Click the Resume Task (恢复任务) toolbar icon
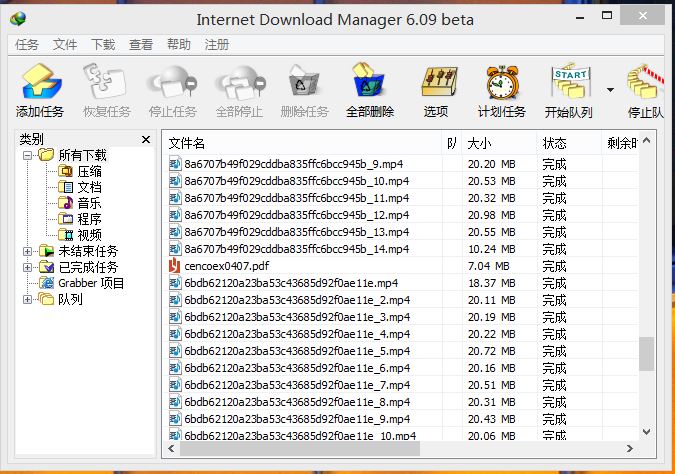The height and width of the screenshot is (474, 675). tap(105, 81)
